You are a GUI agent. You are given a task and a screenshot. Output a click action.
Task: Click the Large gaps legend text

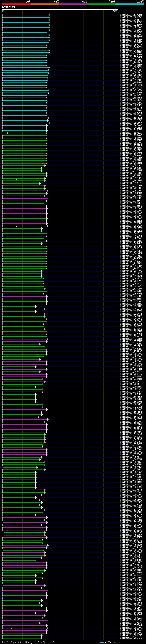(10, 642)
